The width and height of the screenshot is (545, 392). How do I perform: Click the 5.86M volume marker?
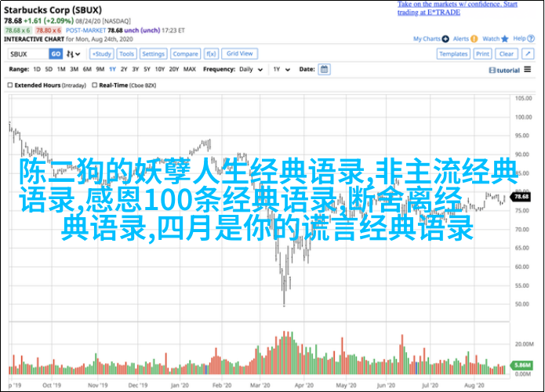(x=521, y=365)
